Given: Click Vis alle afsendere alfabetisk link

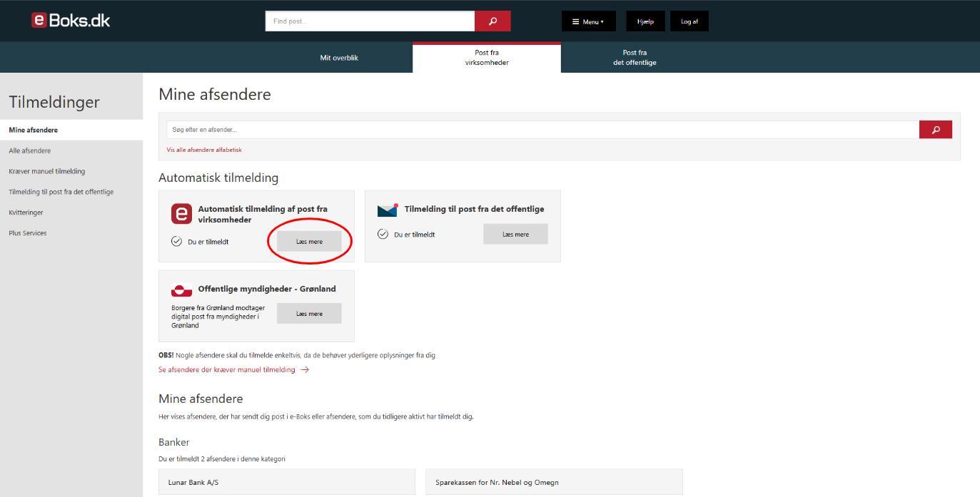Looking at the screenshot, I should click(x=204, y=150).
